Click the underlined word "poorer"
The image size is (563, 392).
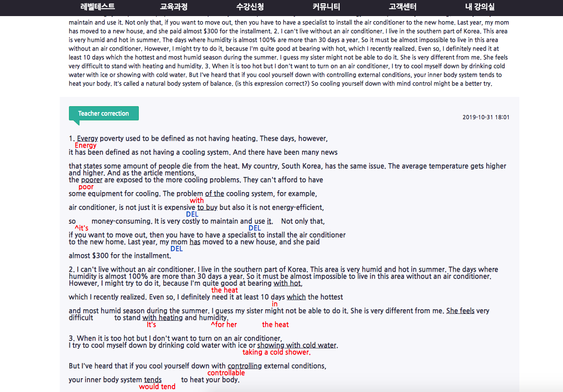click(x=91, y=180)
